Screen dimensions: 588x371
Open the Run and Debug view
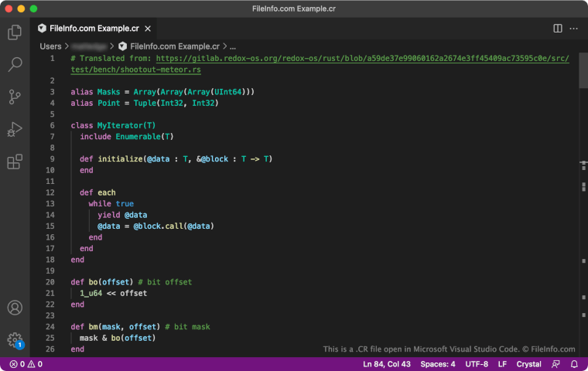(15, 129)
